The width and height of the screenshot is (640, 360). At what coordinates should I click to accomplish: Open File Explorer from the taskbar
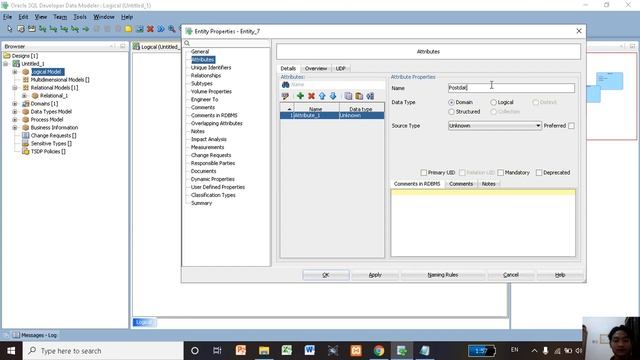(x=264, y=350)
